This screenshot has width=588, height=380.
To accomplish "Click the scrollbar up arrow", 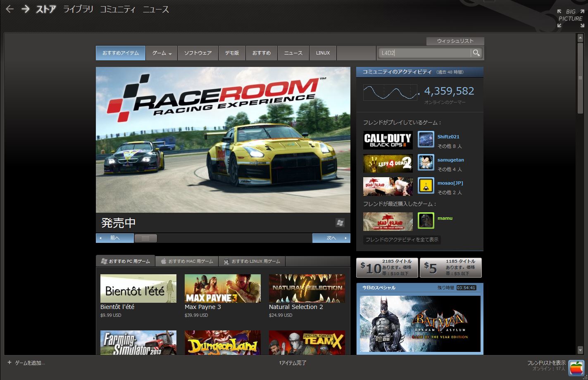I will tap(580, 38).
